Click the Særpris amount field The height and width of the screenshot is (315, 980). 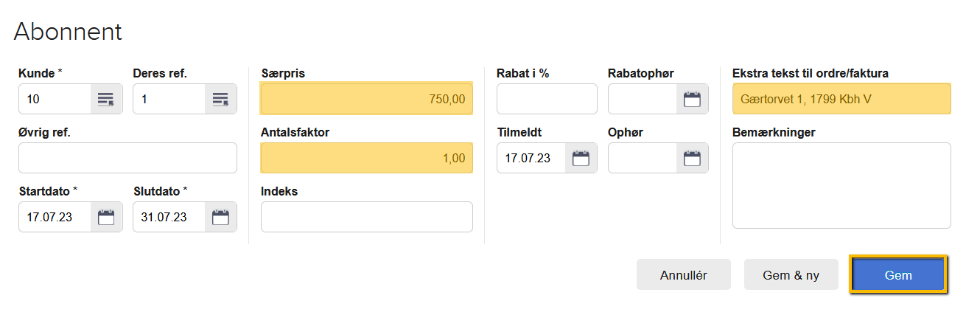(366, 99)
